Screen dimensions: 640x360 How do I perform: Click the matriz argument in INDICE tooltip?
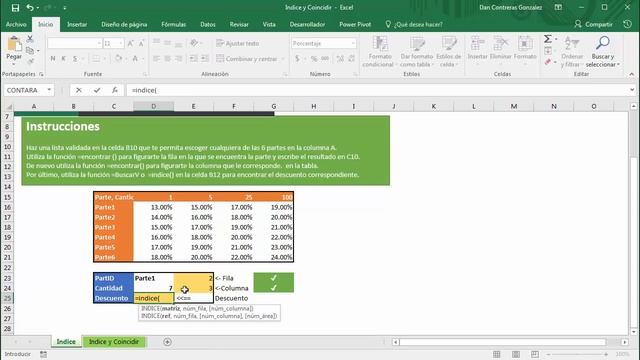[171, 309]
